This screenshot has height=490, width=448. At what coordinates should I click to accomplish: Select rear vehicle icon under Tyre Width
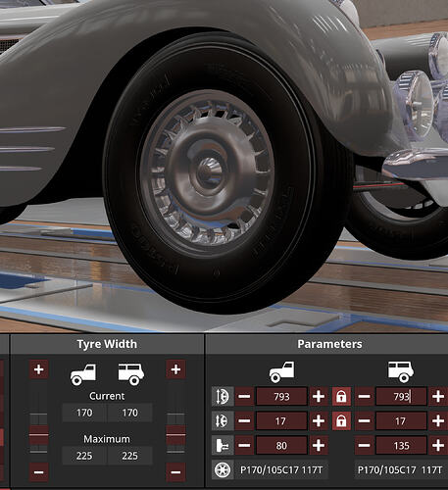[131, 374]
